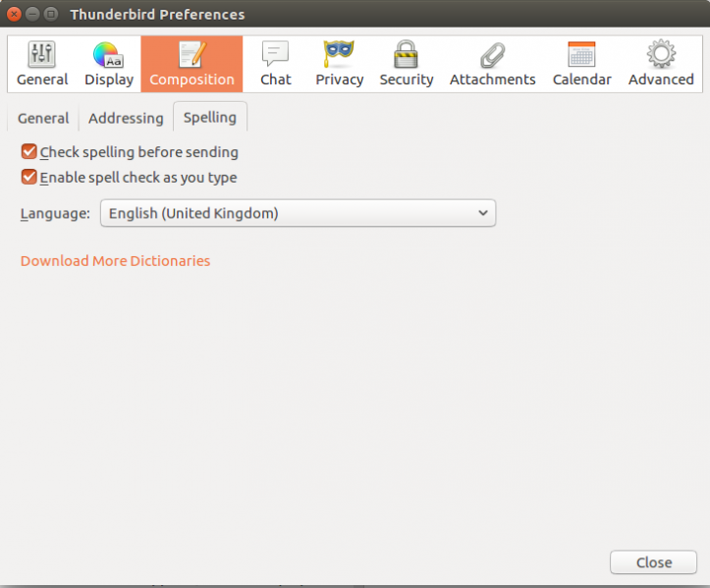Open the Attachments paperclip icon
Viewport: 710px width, 588px height.
(492, 64)
